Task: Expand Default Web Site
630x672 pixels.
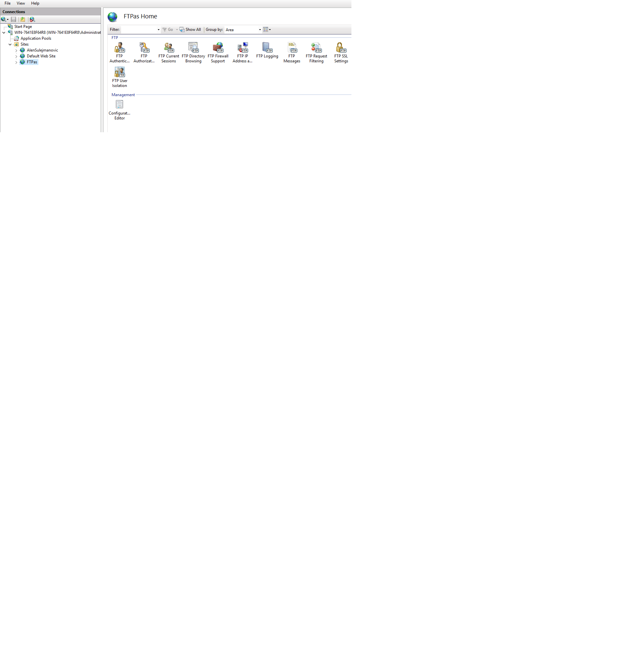Action: coord(16,56)
